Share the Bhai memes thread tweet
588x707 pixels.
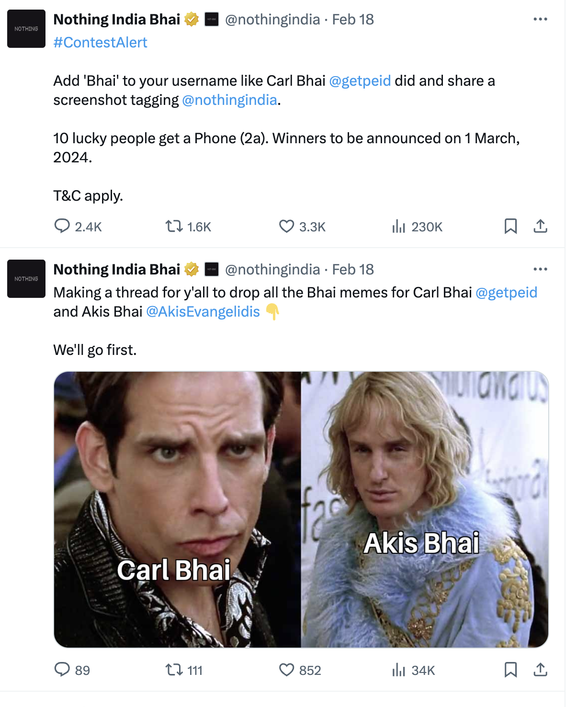point(540,670)
